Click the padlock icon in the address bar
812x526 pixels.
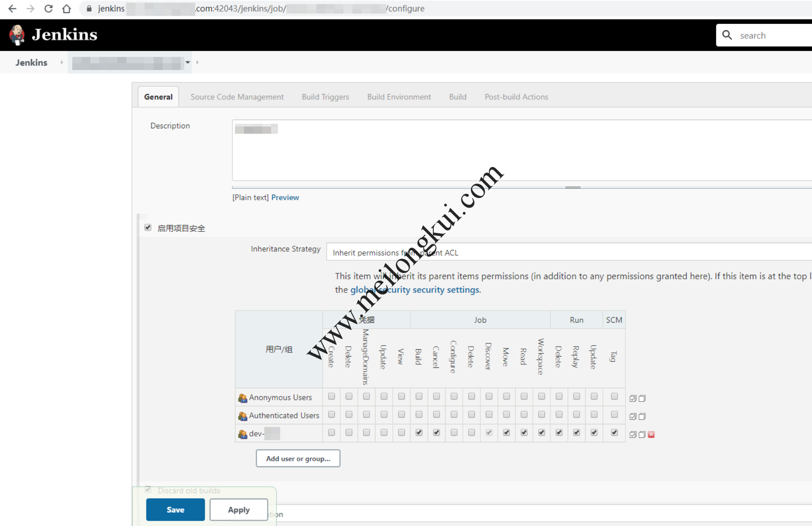(x=89, y=9)
